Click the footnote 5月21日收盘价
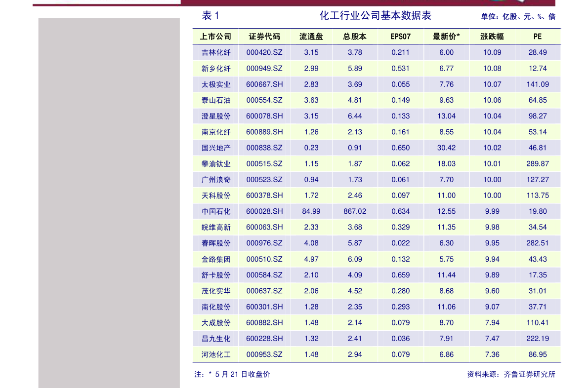588x388 pixels. tap(242, 375)
